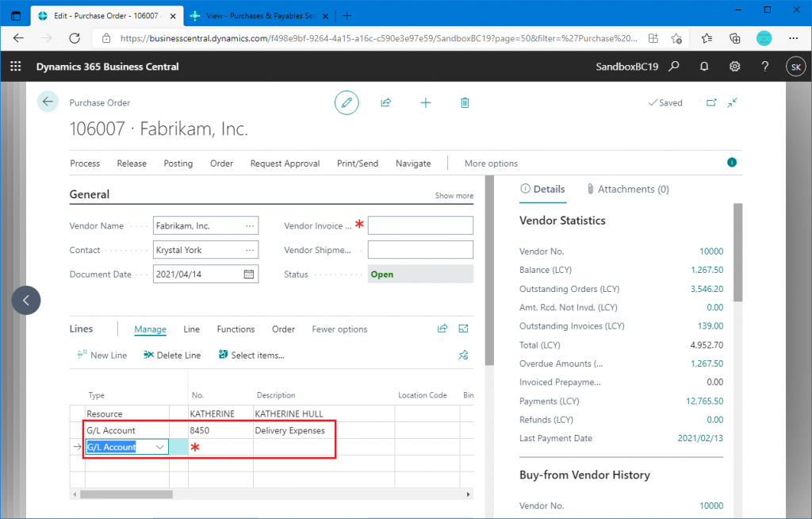This screenshot has width=812, height=519.
Task: Click the Delete Line button
Action: pos(172,356)
